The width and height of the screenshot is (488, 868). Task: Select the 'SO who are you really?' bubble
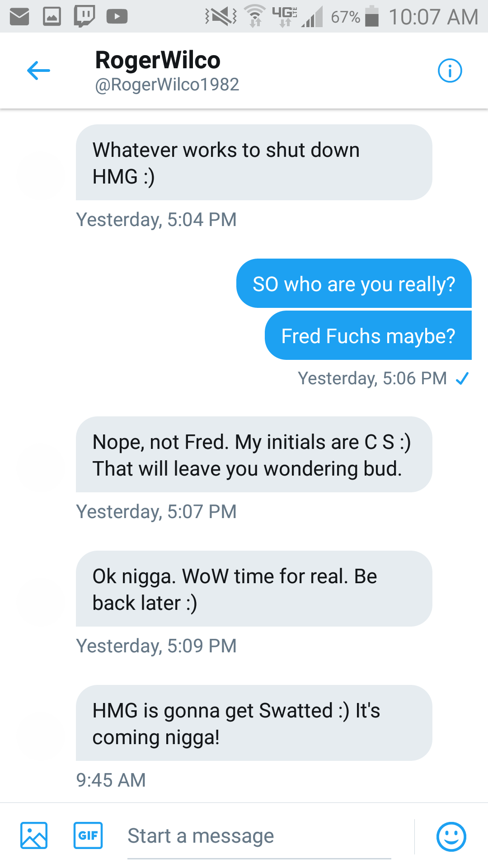click(x=354, y=283)
